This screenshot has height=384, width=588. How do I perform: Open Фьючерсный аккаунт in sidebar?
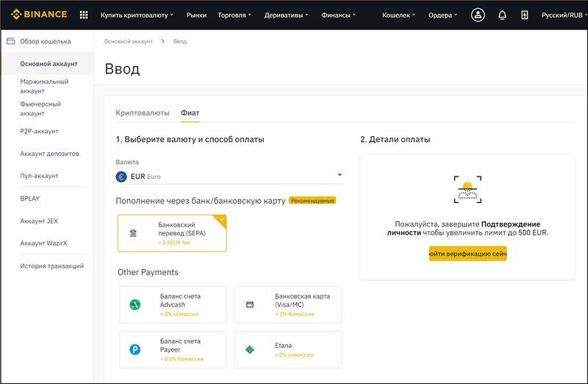40,108
